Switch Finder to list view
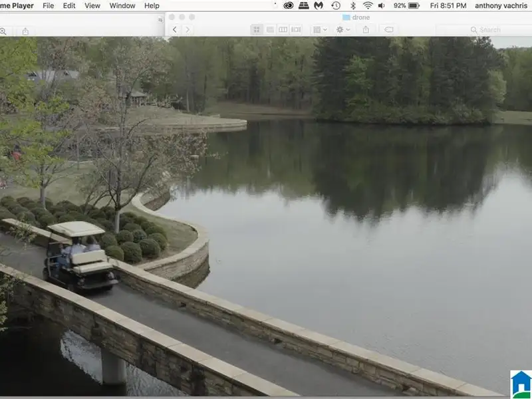 (x=270, y=30)
